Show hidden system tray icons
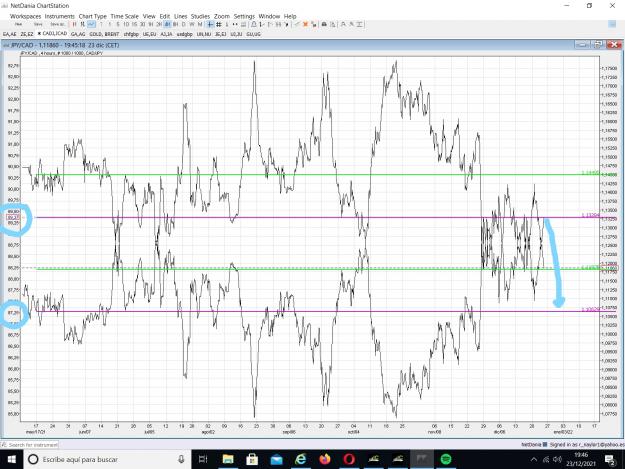Screen dimensions: 625x469 533,459
